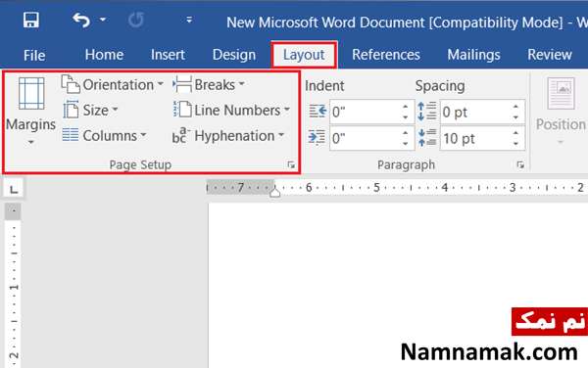Click the Indent Left value field
The height and width of the screenshot is (368, 588).
coord(372,112)
